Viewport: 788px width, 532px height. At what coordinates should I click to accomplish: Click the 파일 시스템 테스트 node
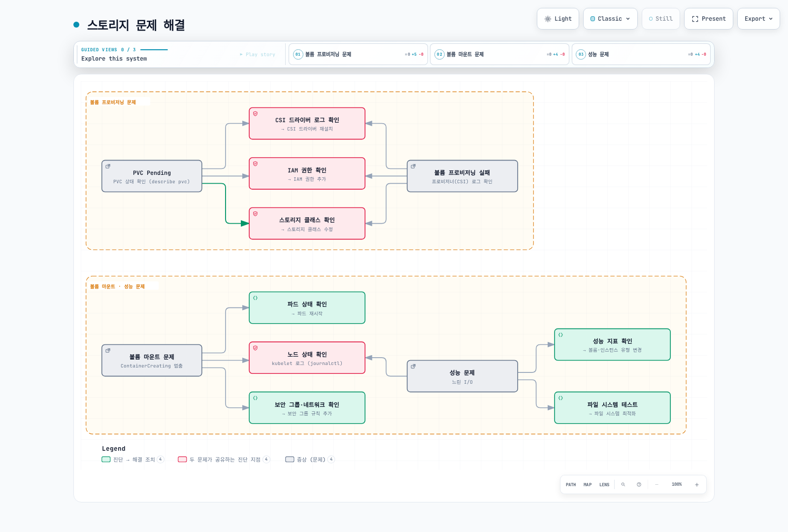point(613,408)
